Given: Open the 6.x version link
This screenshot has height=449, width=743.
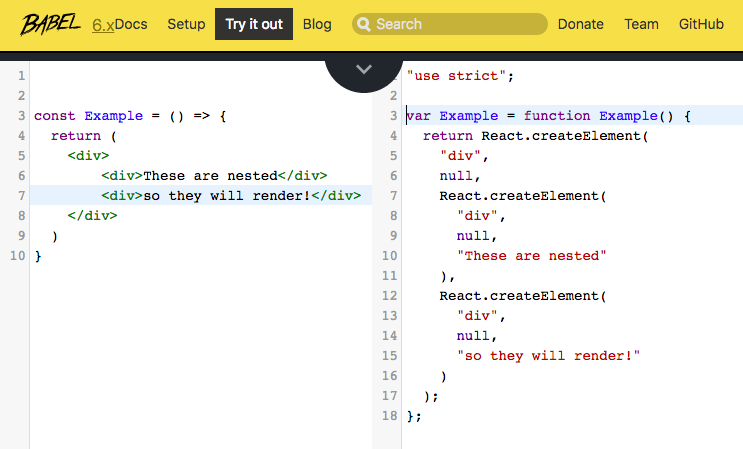Looking at the screenshot, I should click(x=103, y=25).
